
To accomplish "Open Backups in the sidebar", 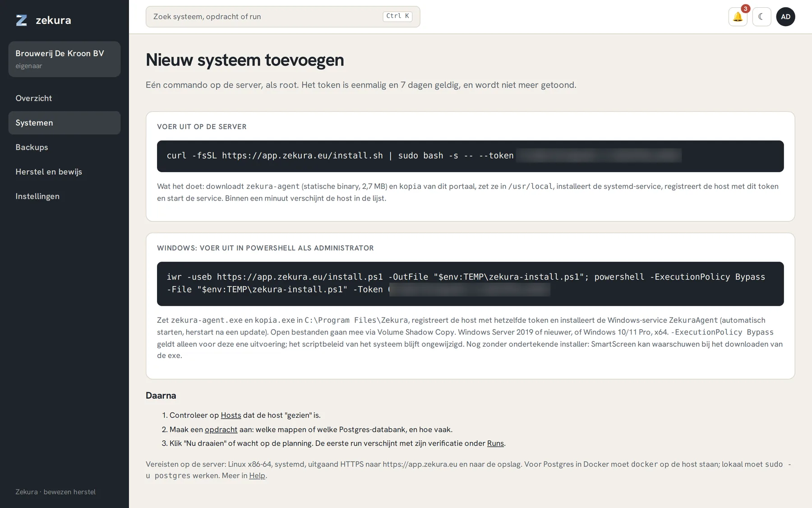I will 65,147.
